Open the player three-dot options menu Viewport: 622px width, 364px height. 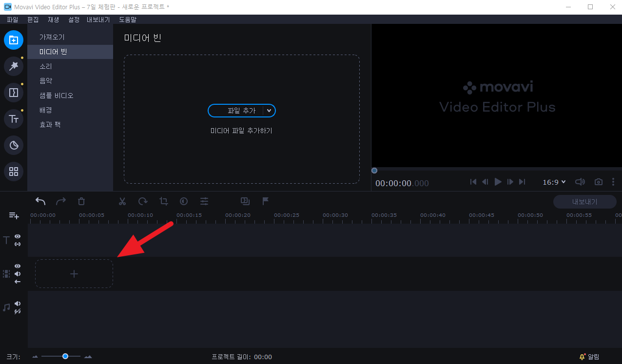pyautogui.click(x=613, y=182)
